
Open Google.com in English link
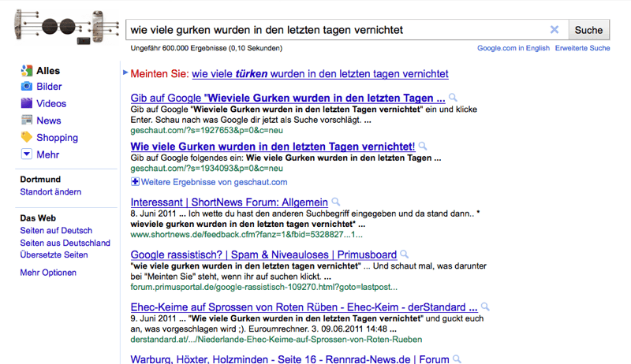pos(513,48)
